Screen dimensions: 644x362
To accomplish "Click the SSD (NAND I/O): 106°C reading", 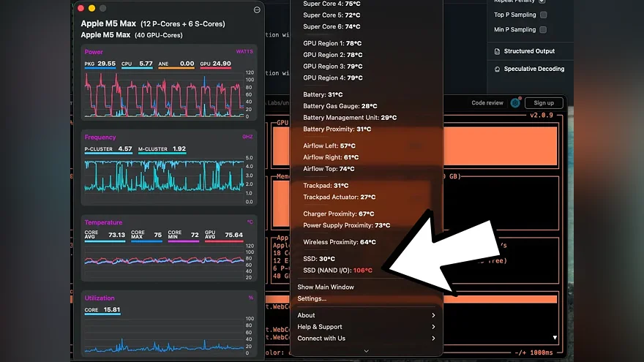I will pos(337,270).
